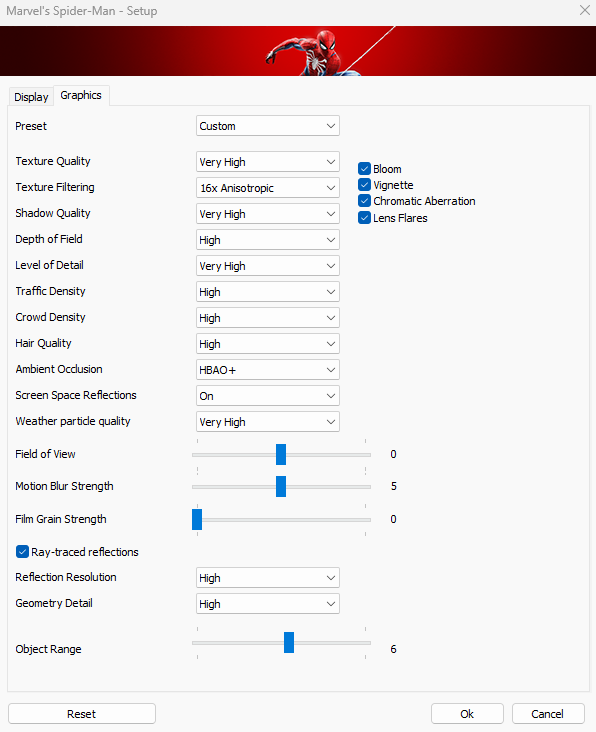This screenshot has height=732, width=596.
Task: Open the Geometry Detail dropdown
Action: (x=268, y=604)
